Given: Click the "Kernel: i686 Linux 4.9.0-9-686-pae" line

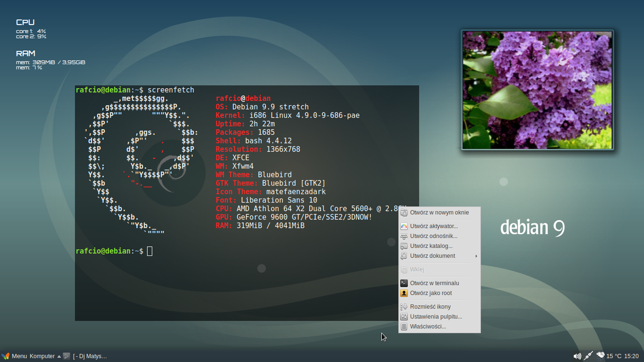Looking at the screenshot, I should (287, 116).
